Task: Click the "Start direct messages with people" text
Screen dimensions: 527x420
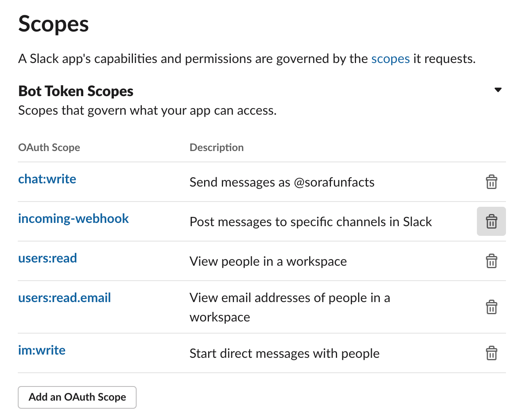Action: click(285, 353)
